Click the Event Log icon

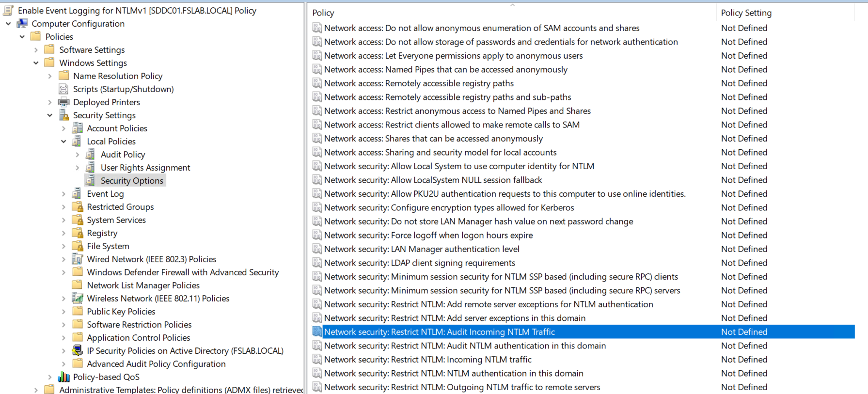[x=77, y=193]
